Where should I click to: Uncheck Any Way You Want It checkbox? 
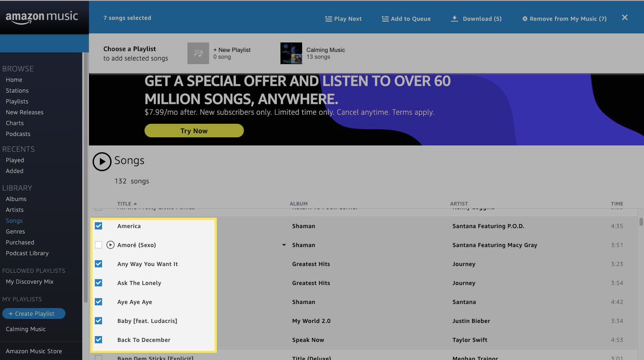(x=98, y=264)
